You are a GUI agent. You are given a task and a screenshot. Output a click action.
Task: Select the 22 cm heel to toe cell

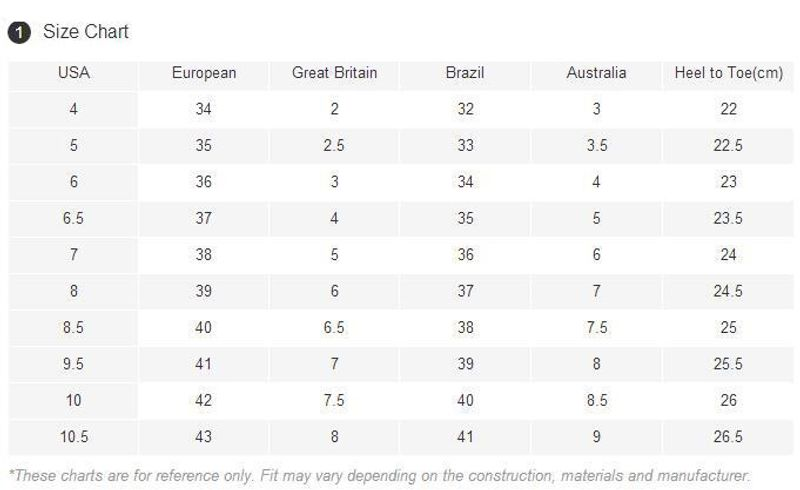coord(728,109)
